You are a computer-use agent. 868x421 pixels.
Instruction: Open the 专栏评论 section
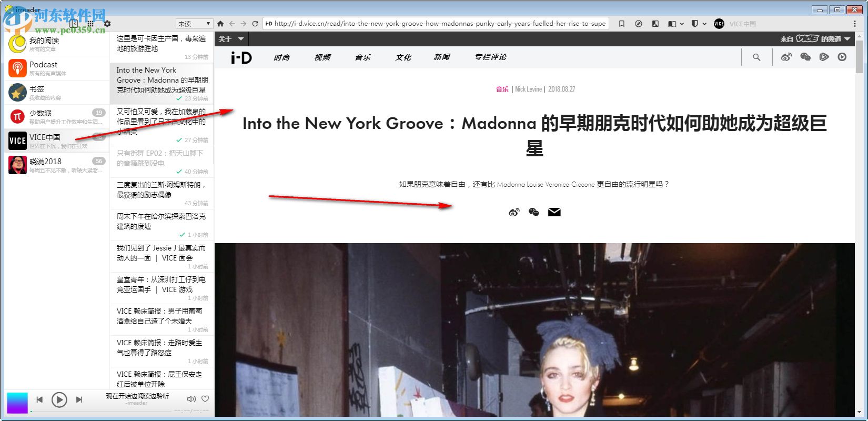point(491,57)
